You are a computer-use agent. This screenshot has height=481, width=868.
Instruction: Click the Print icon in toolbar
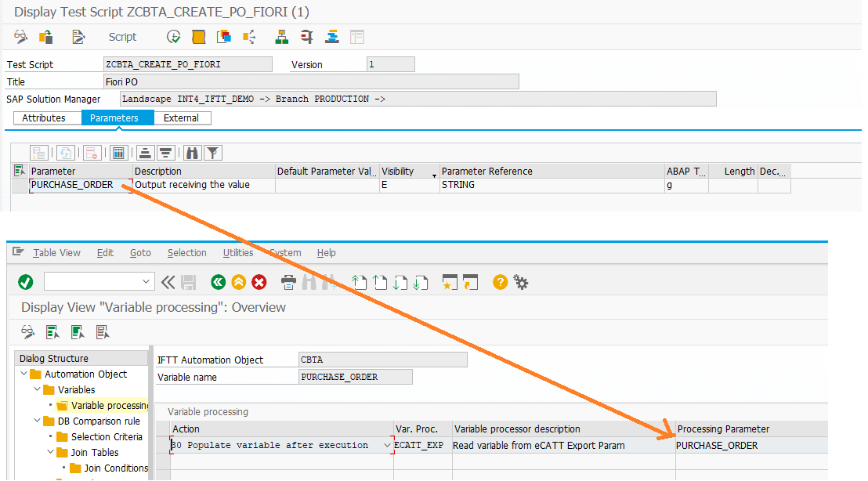289,282
